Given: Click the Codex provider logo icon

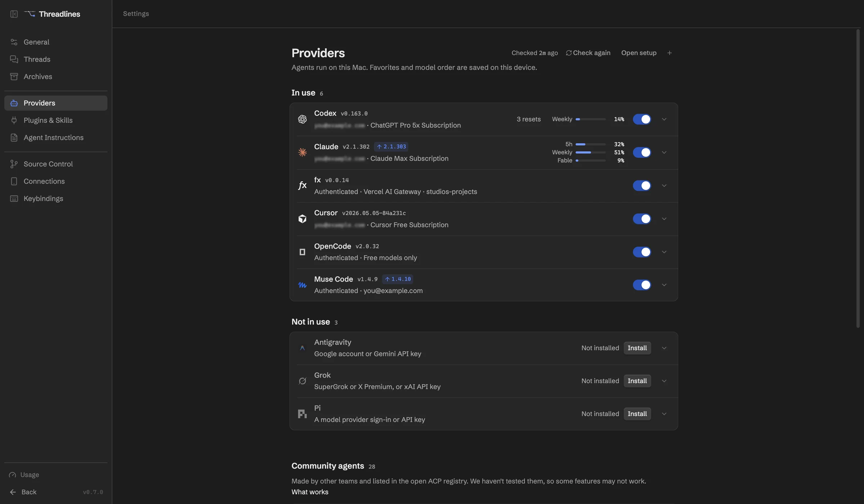Looking at the screenshot, I should pyautogui.click(x=302, y=119).
